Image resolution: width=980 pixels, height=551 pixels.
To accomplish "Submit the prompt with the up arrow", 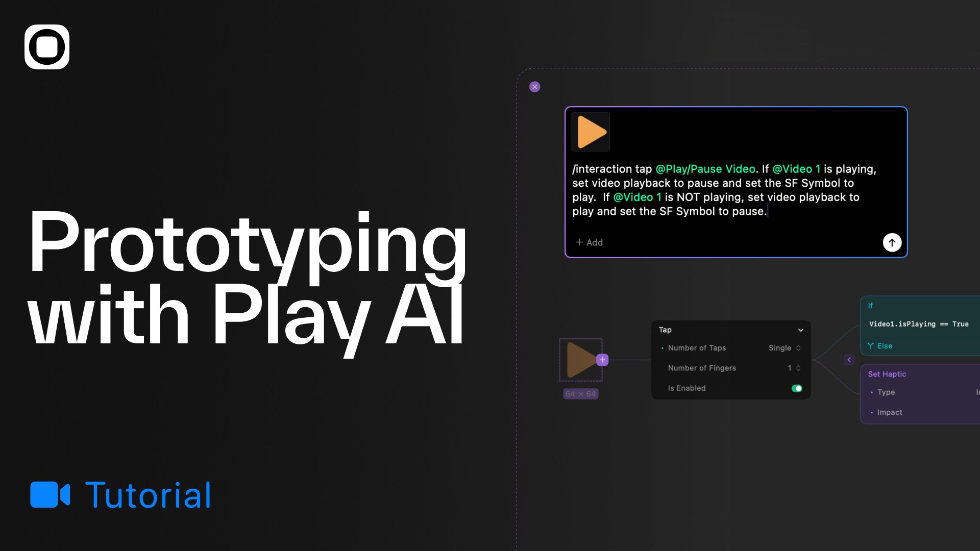I will click(892, 242).
